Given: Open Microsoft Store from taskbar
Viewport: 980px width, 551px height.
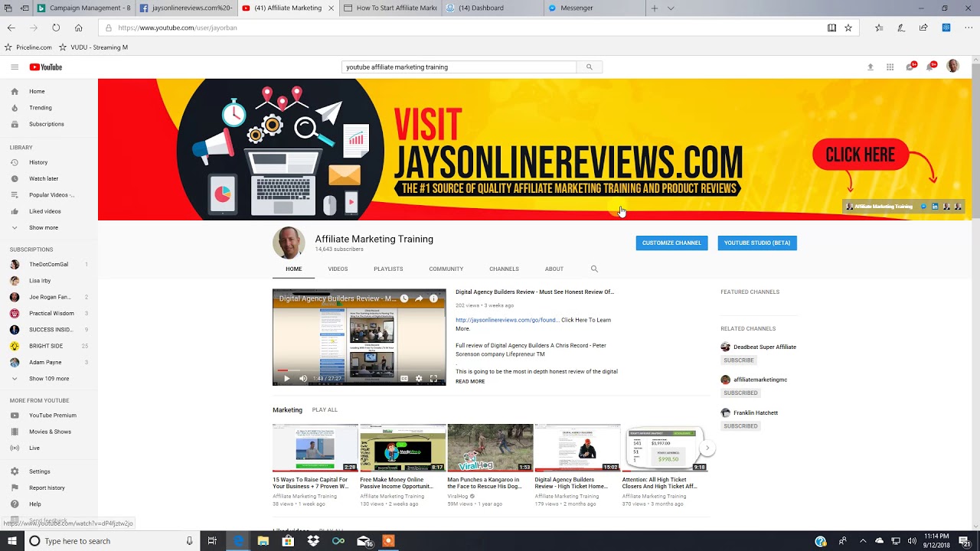Looking at the screenshot, I should point(288,541).
